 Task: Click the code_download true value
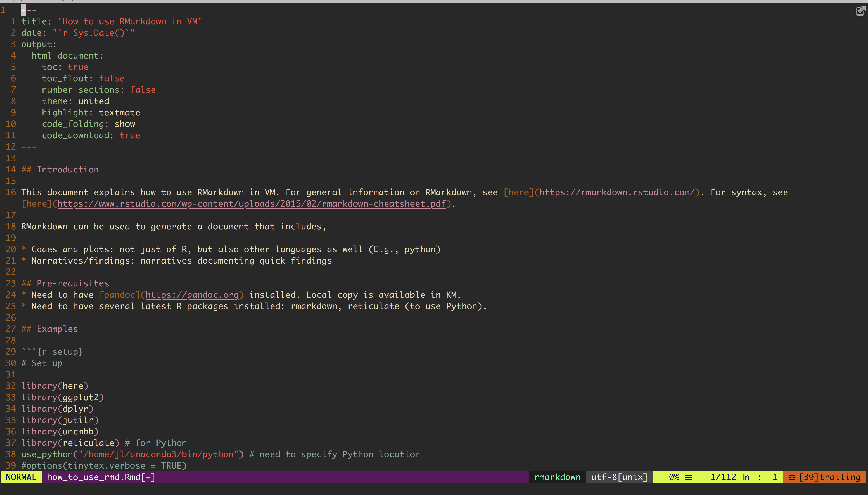130,135
